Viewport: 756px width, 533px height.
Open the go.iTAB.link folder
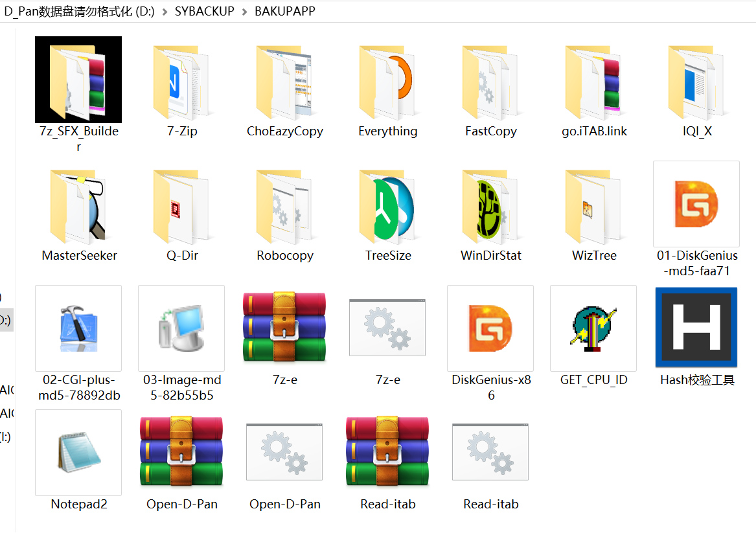click(x=594, y=82)
